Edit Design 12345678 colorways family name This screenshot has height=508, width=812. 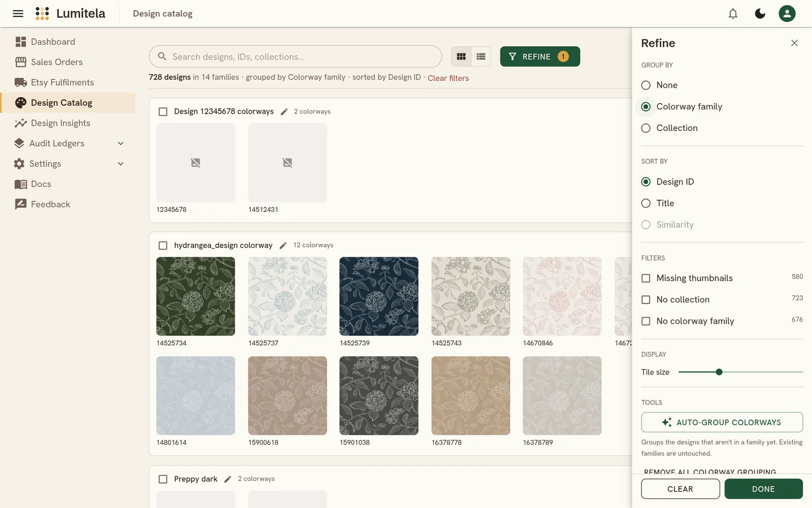pos(284,112)
